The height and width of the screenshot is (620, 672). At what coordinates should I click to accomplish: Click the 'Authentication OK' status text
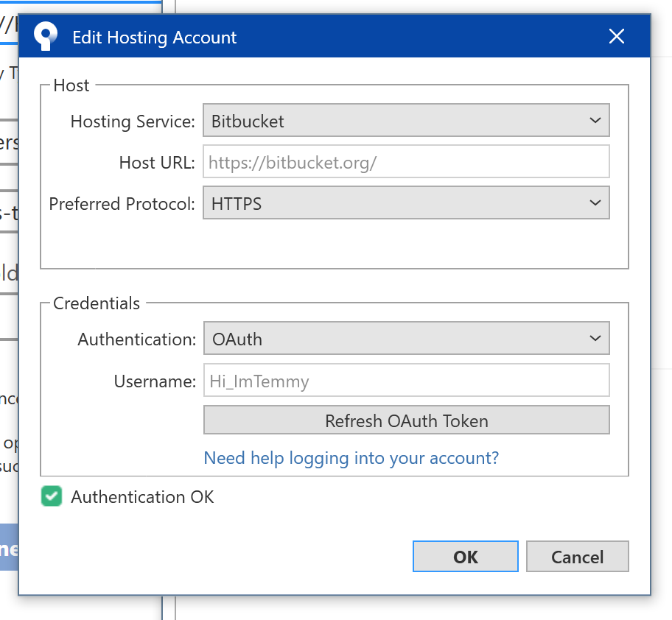click(x=142, y=497)
